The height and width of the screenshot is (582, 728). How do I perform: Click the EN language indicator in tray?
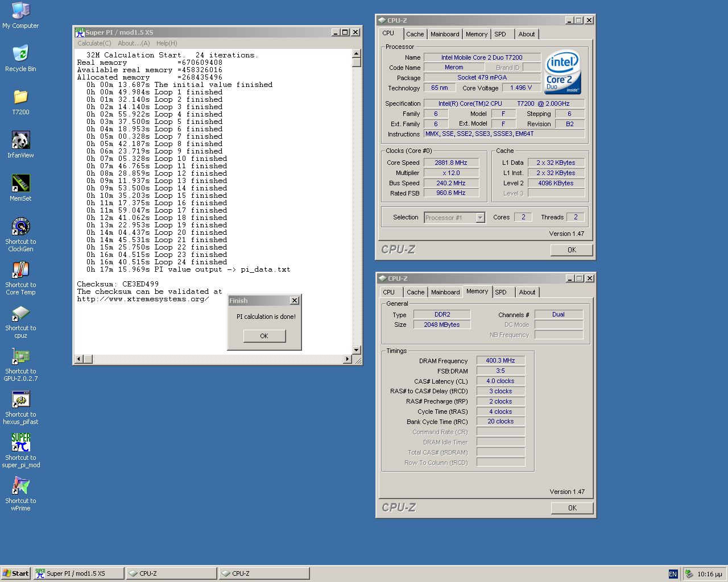tap(673, 574)
